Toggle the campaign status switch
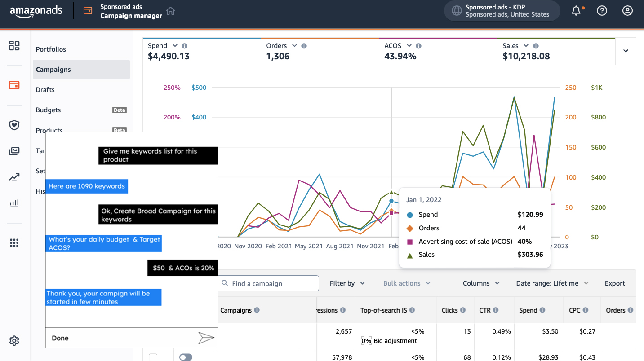This screenshot has width=644, height=361. point(186,357)
